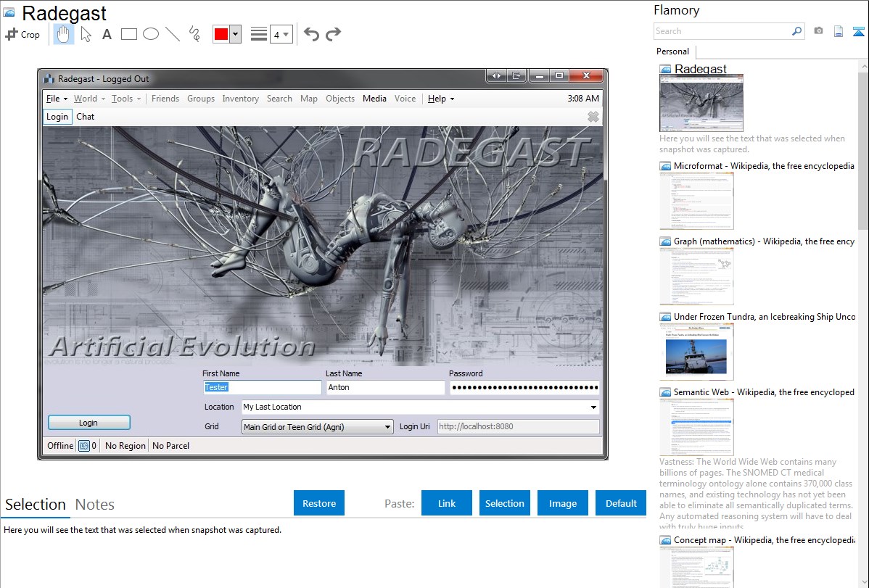Select the Crop tool
Image resolution: width=869 pixels, height=588 pixels.
click(22, 34)
